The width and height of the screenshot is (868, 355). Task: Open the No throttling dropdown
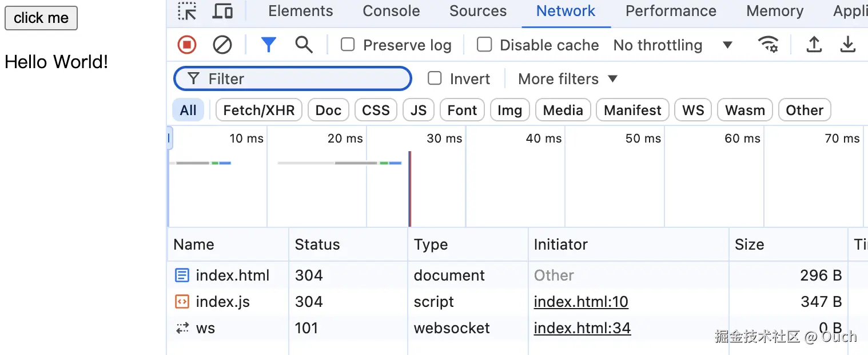(673, 45)
